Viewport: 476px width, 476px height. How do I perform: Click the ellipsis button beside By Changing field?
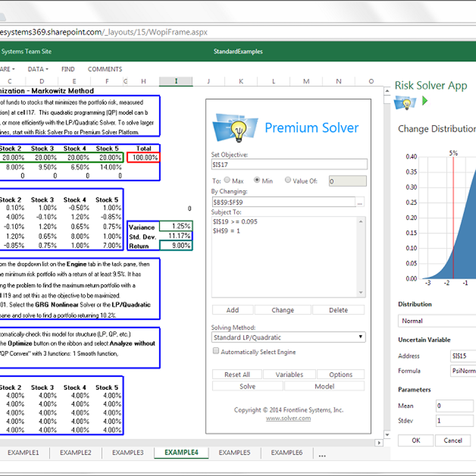point(360,203)
